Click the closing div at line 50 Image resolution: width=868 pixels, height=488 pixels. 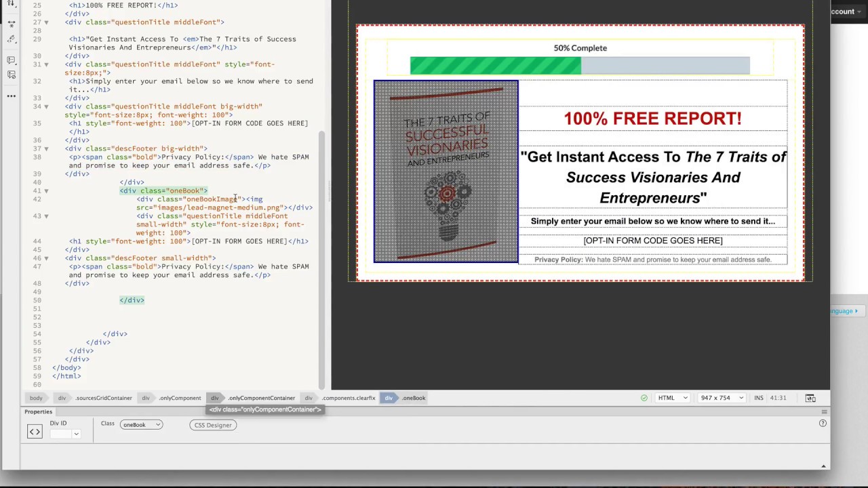pos(132,300)
